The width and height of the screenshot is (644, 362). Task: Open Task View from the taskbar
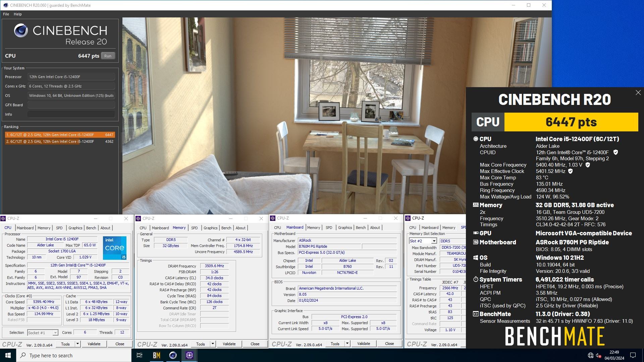140,355
